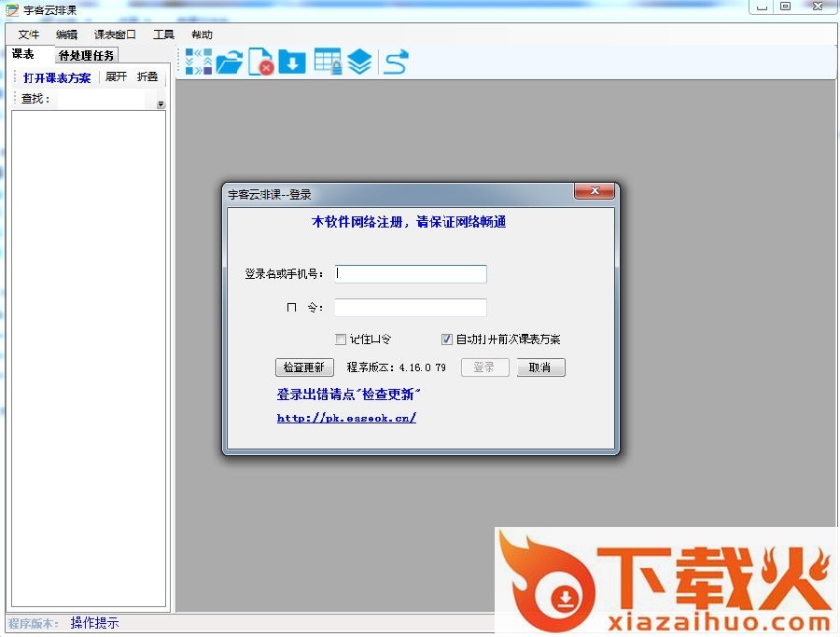Click the locked table toolbar icon
This screenshot has height=637, width=840.
pyautogui.click(x=327, y=62)
